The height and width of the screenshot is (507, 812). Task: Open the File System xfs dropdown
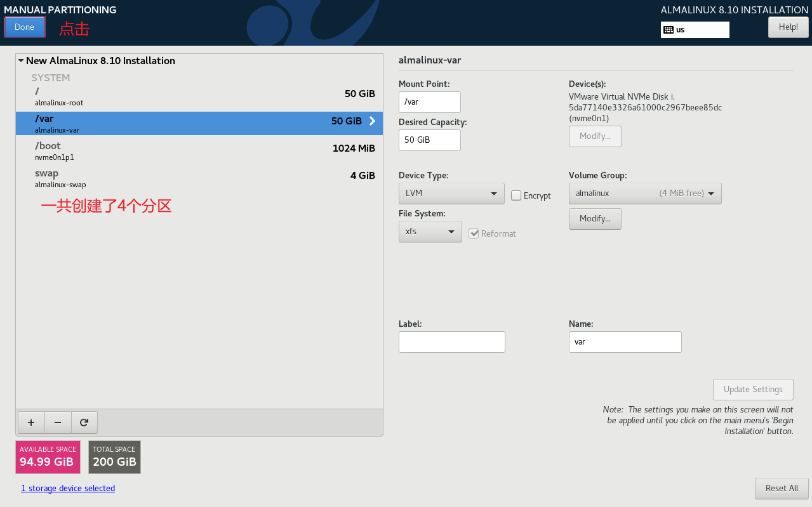pyautogui.click(x=430, y=232)
